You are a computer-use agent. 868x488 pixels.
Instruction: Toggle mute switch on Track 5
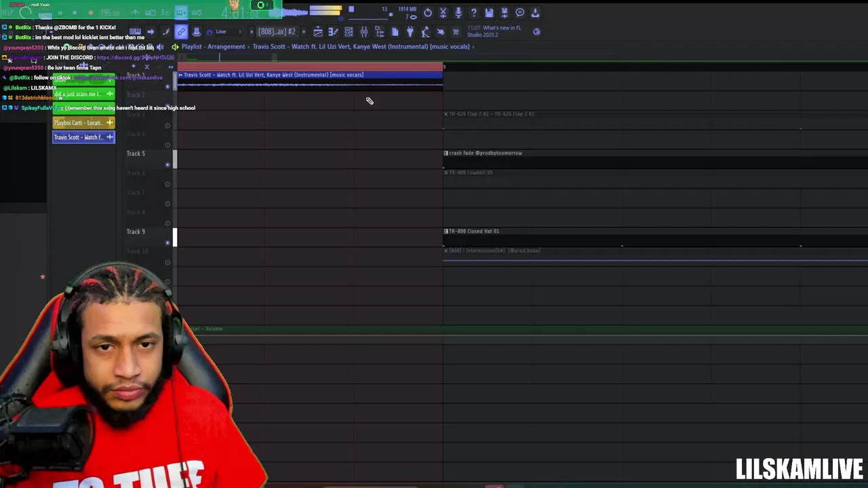(x=167, y=164)
